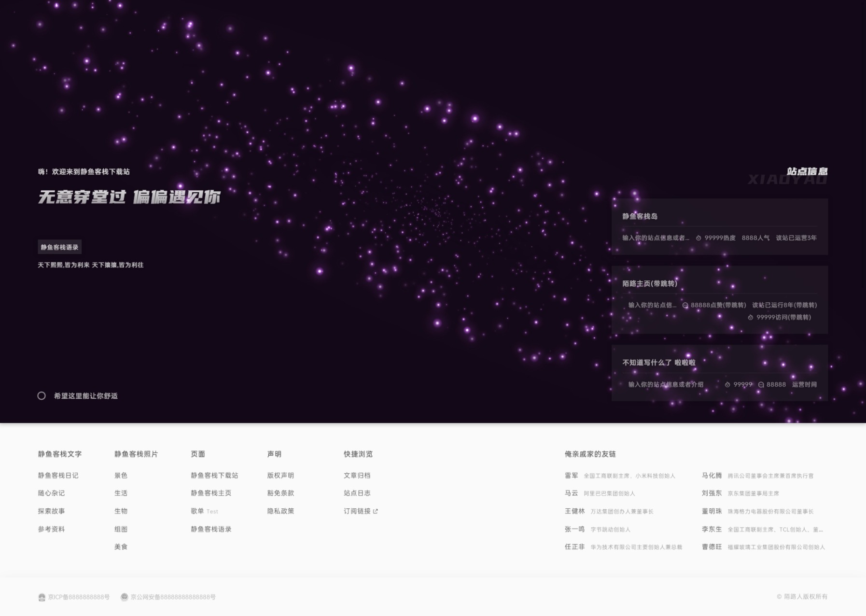Screen dimensions: 866x616
Task: Open the 隐私政策 link
Action: point(280,511)
